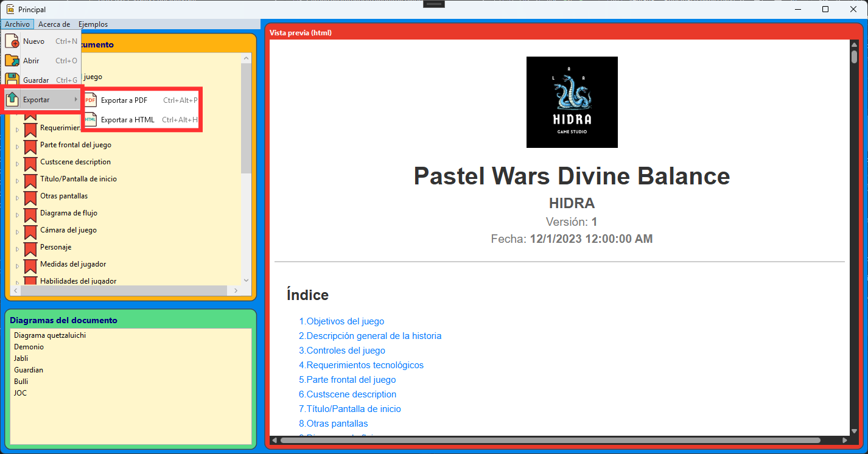Choose Exportar a HTML from submenu

tap(128, 120)
